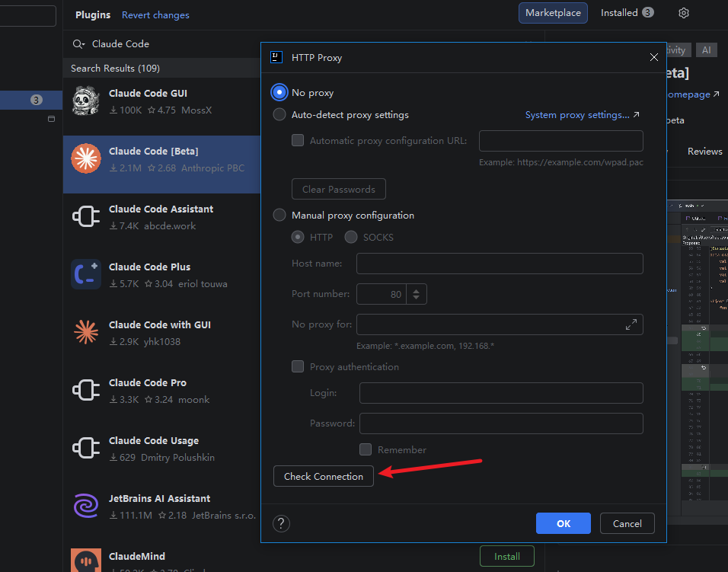Choose the HTTP proxy type radio
Viewport: 728px width, 572px height.
point(298,237)
